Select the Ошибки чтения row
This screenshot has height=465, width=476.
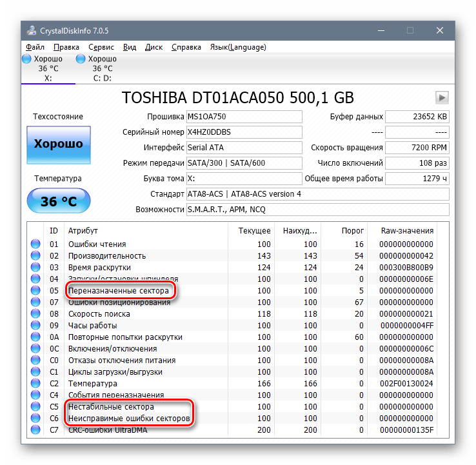[x=232, y=244]
